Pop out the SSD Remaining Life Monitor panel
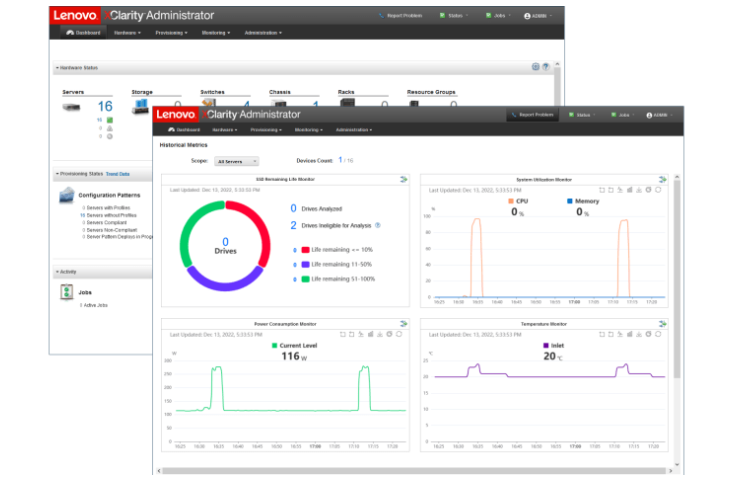738x484 pixels. click(x=403, y=179)
